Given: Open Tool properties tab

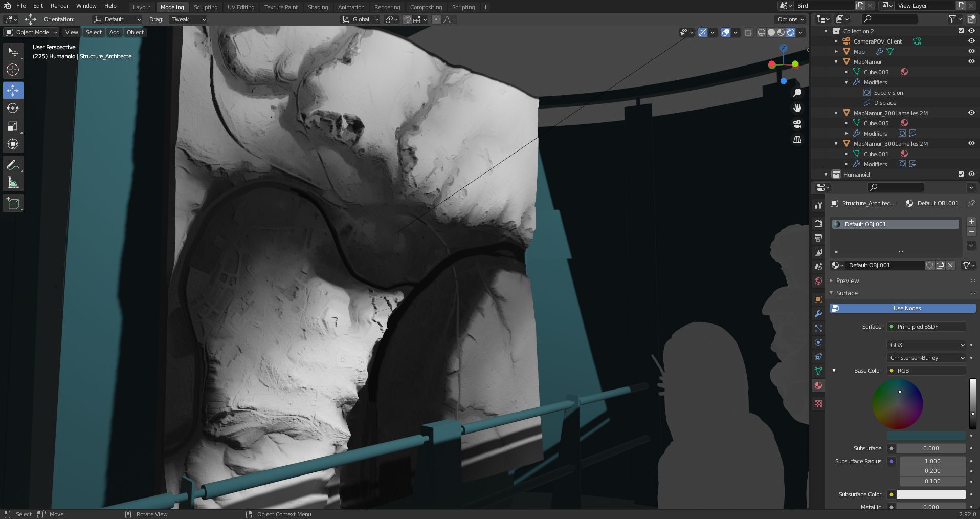Looking at the screenshot, I should (818, 205).
